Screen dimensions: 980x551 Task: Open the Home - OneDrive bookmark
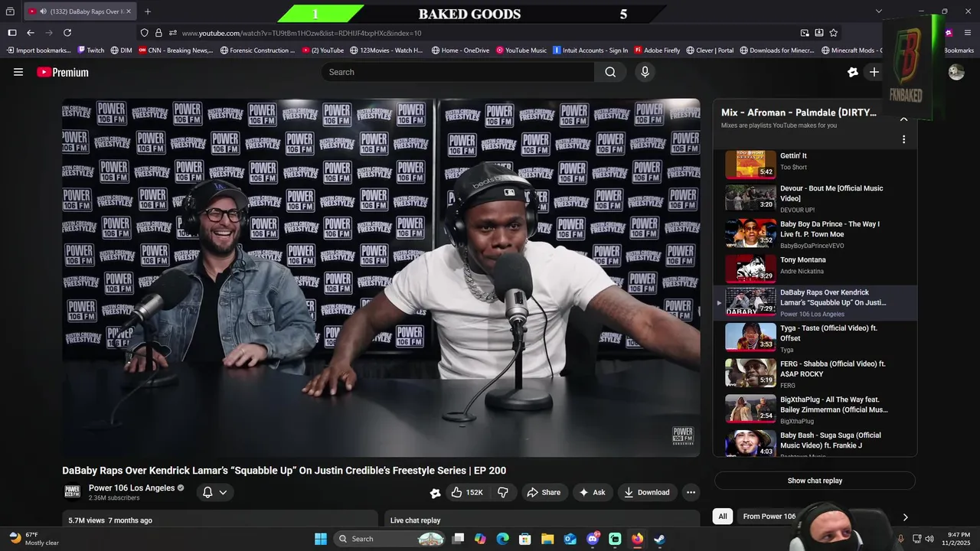click(x=460, y=51)
